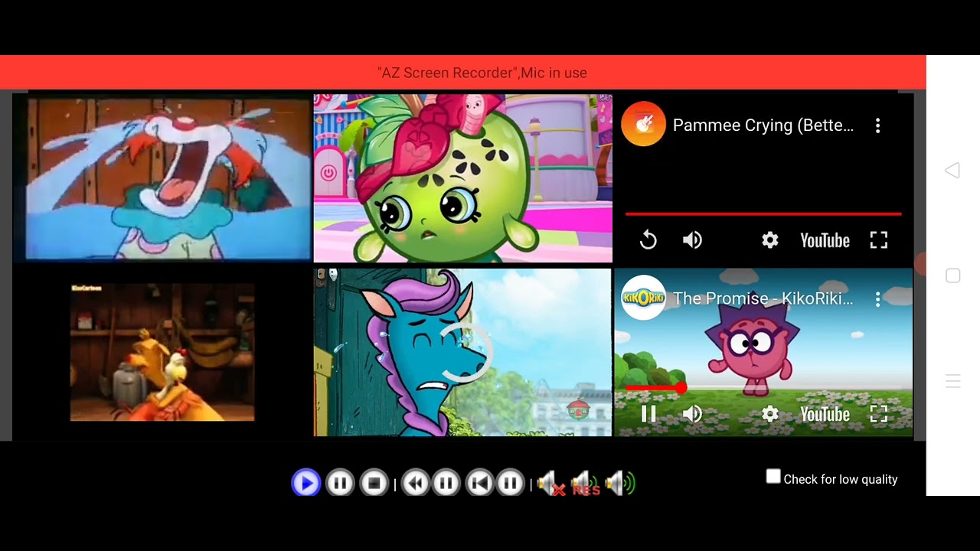Enter fullscreen on Pammee Crying video
Image resolution: width=980 pixels, height=551 pixels.
click(x=879, y=240)
